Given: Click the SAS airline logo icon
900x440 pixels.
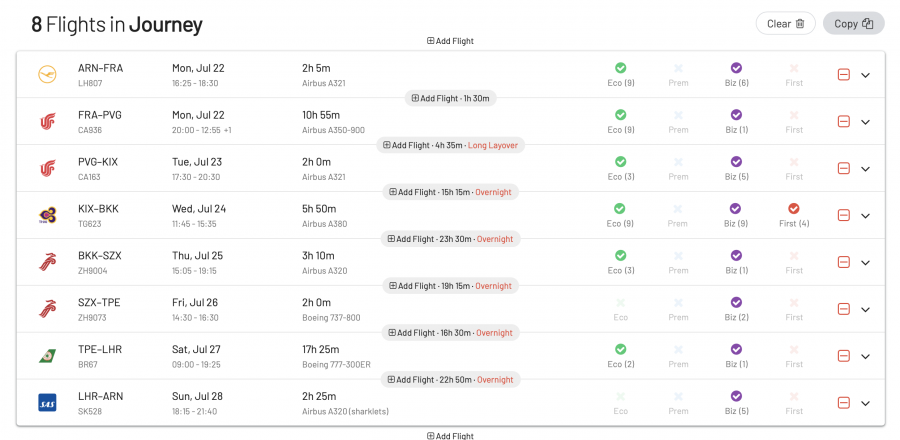Looking at the screenshot, I should pos(46,403).
